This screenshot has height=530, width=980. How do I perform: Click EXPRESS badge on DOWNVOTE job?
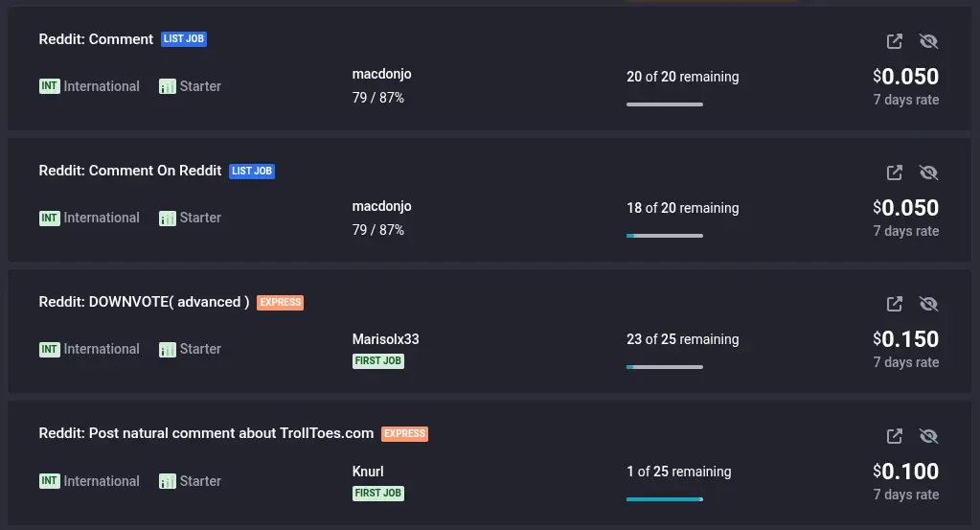(280, 302)
